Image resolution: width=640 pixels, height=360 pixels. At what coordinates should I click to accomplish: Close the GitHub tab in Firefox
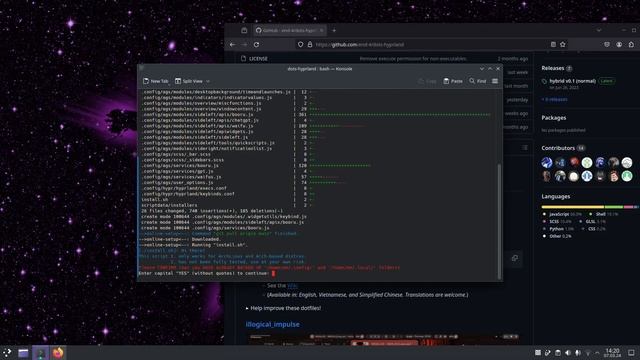tap(321, 30)
